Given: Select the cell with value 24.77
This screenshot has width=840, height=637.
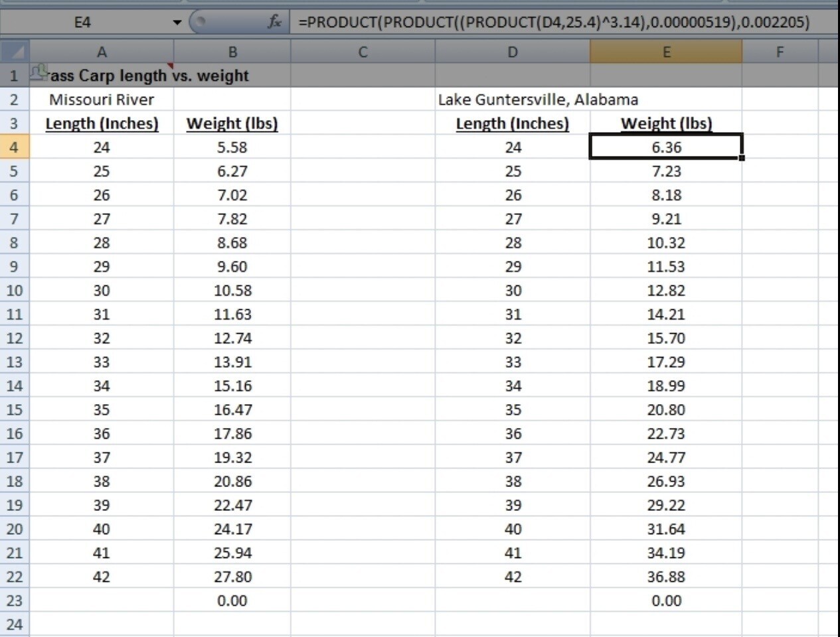Looking at the screenshot, I should point(666,458).
